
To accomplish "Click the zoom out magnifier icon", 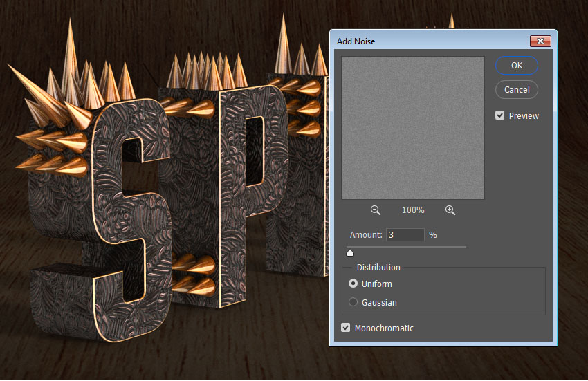I will point(376,210).
